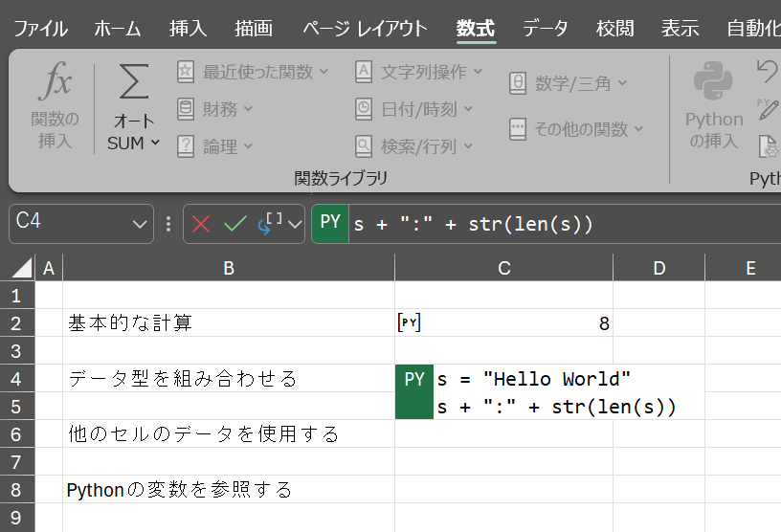Viewport: 781px width, 532px height.
Task: Select column D header
Action: click(658, 268)
